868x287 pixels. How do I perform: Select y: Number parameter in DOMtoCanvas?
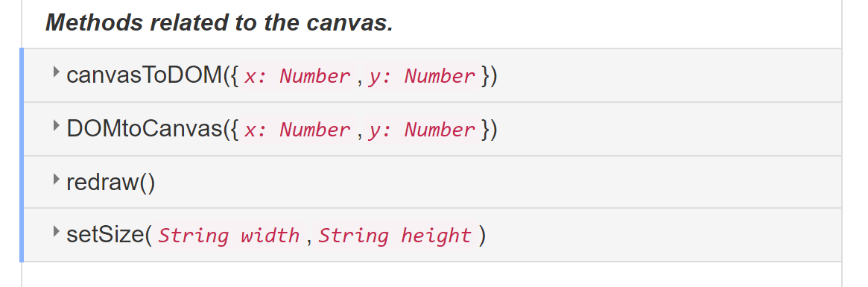point(422,130)
